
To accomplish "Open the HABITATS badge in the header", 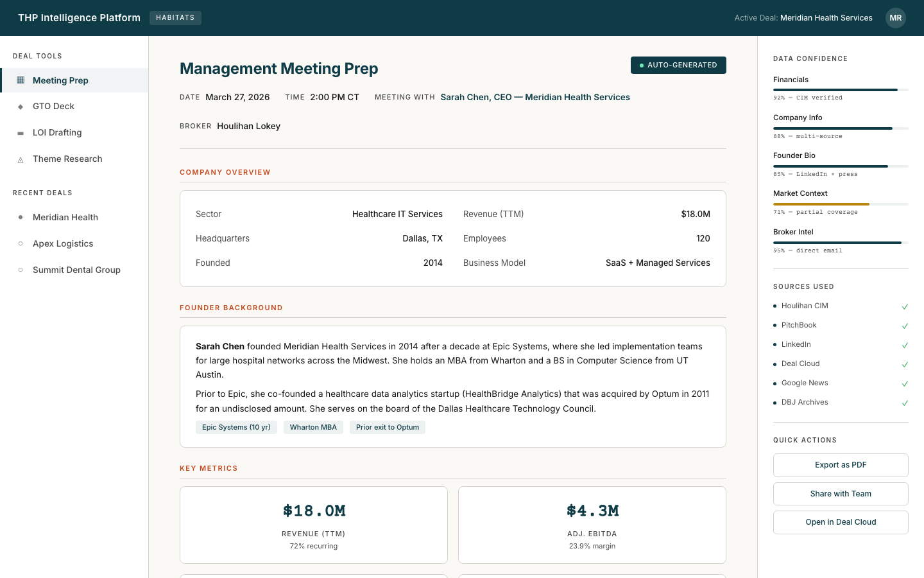I will tap(175, 17).
